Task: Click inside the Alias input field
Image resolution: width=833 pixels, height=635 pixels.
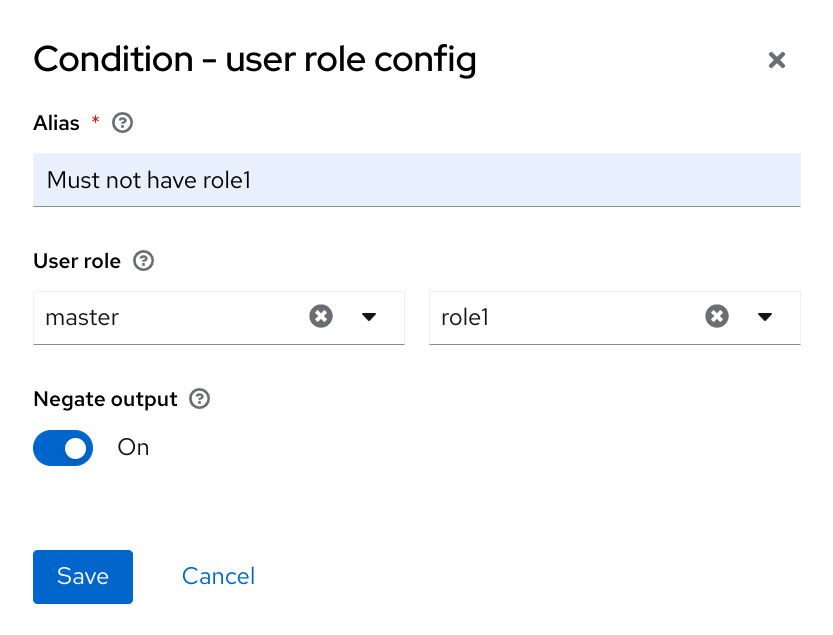Action: click(x=416, y=180)
